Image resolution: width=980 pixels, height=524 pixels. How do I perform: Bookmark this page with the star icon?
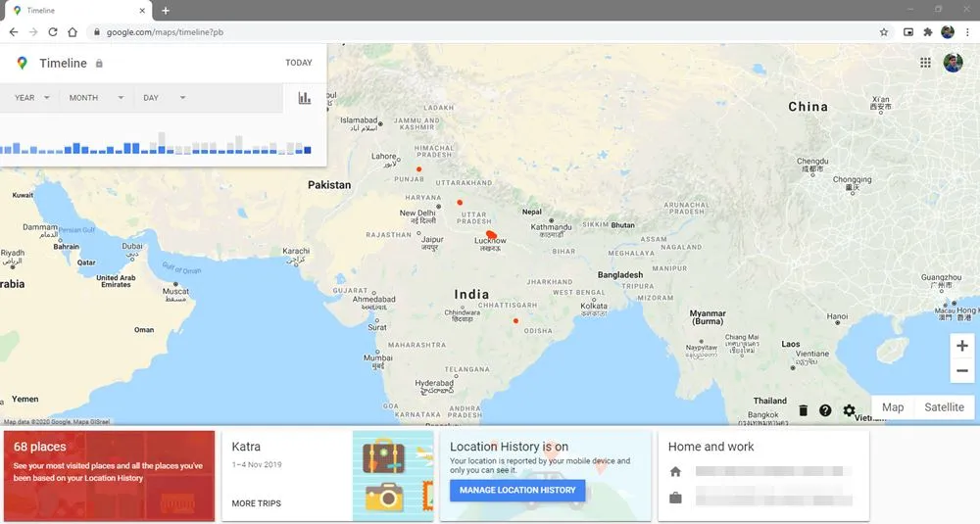point(884,32)
